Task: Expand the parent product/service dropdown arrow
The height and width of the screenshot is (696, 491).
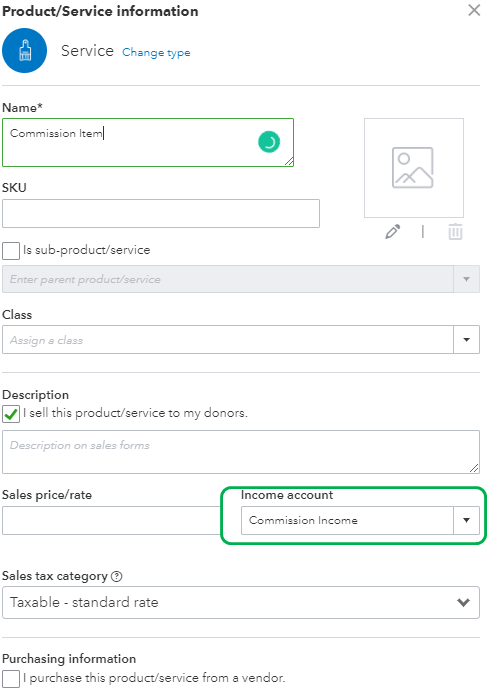Action: (x=466, y=279)
